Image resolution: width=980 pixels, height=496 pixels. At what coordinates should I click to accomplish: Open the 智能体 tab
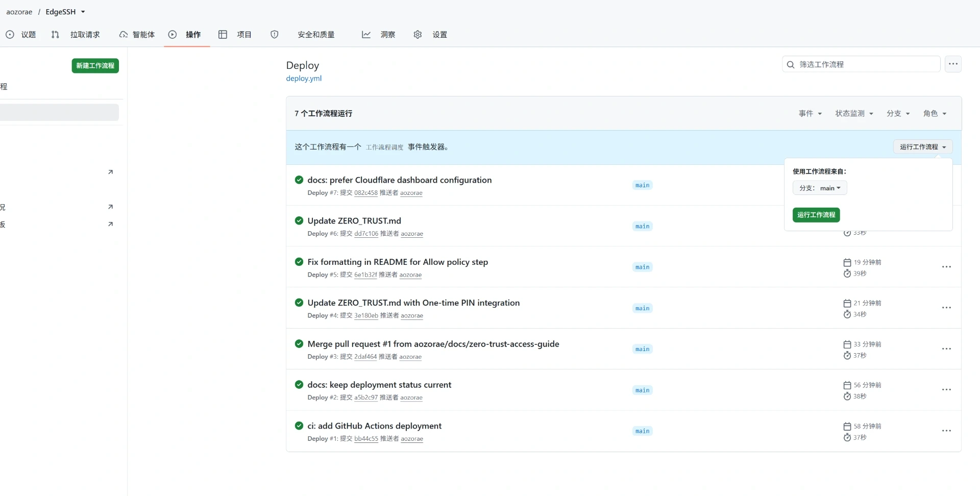click(x=137, y=35)
